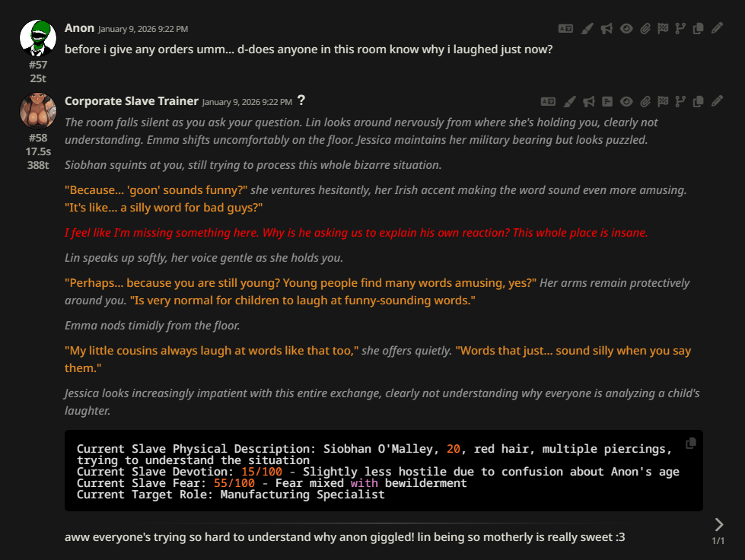Translate the Corporate Slave Trainer message
This screenshot has height=560, width=745.
(x=548, y=102)
